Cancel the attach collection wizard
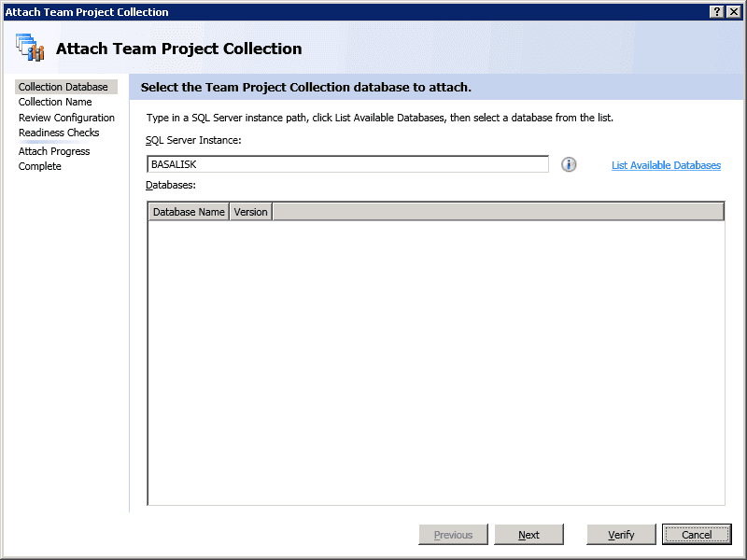 pos(697,535)
